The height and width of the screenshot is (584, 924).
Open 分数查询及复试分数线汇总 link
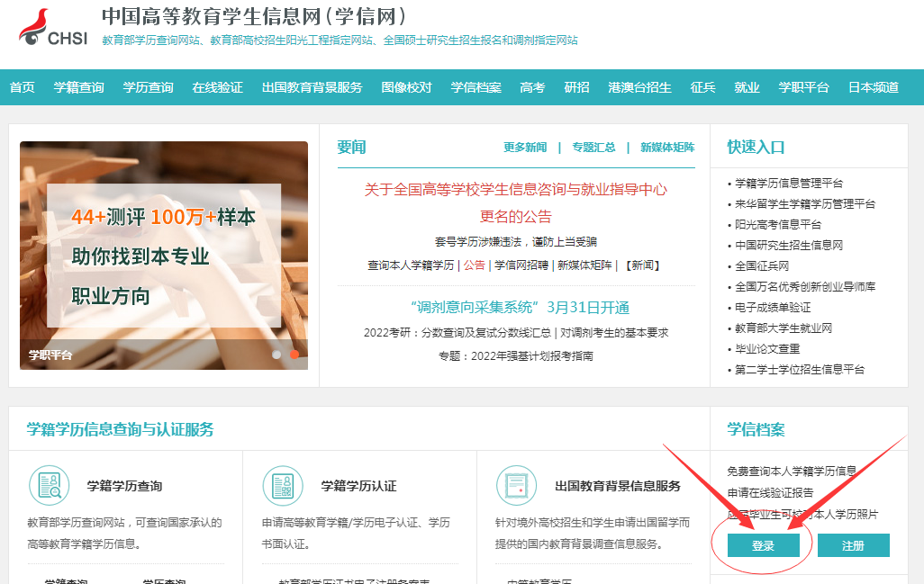click(x=486, y=333)
